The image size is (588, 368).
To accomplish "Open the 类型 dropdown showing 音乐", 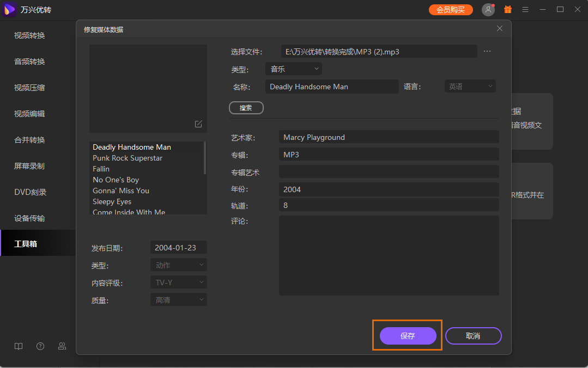I will [293, 69].
